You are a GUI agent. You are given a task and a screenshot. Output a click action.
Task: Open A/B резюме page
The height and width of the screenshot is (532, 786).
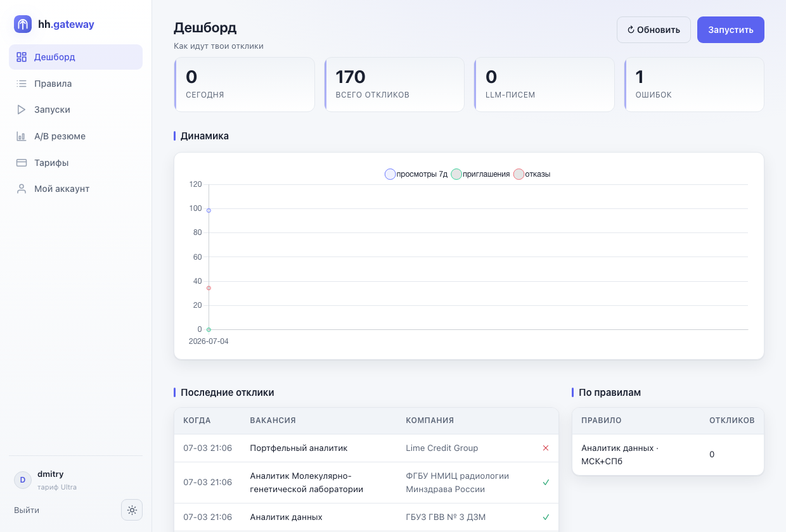(75, 136)
